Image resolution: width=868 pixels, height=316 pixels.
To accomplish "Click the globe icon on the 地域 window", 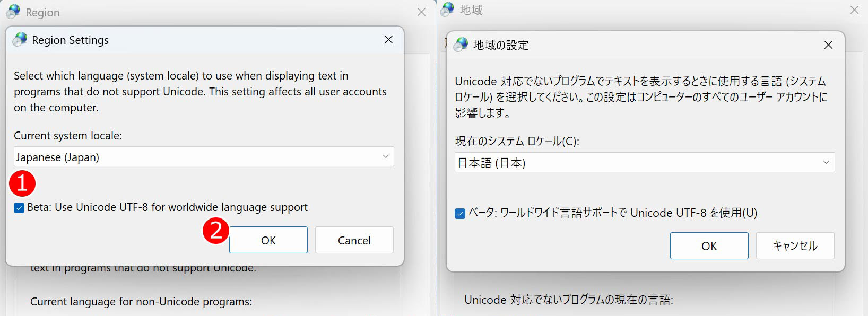I will coord(447,10).
